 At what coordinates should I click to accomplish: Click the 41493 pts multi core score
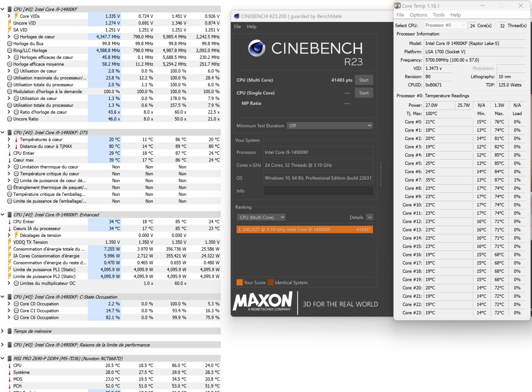(x=342, y=80)
